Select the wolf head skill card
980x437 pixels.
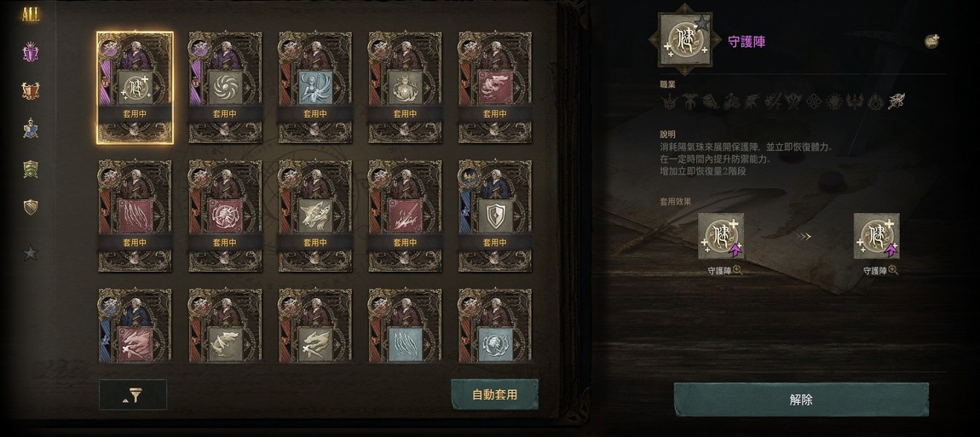click(315, 216)
